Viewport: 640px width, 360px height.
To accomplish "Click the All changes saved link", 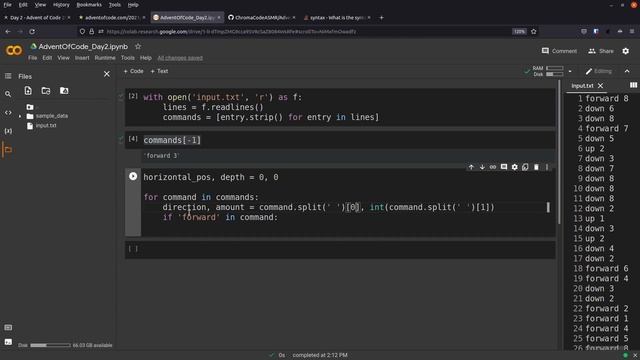I will [x=180, y=58].
